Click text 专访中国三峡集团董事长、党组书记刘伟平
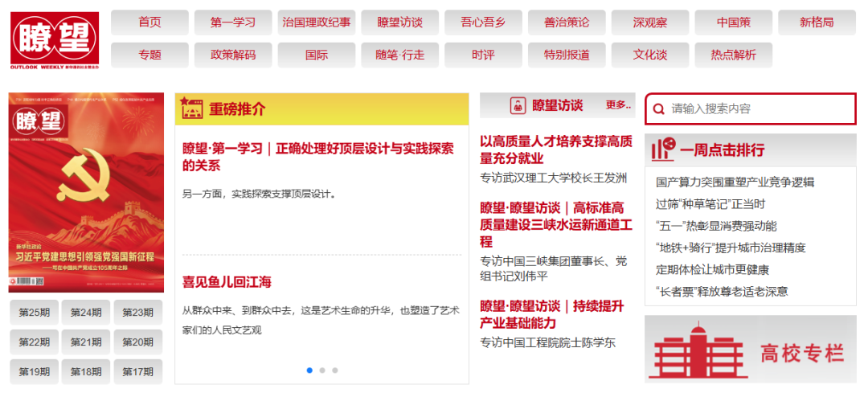This screenshot has width=868, height=393. tap(554, 268)
